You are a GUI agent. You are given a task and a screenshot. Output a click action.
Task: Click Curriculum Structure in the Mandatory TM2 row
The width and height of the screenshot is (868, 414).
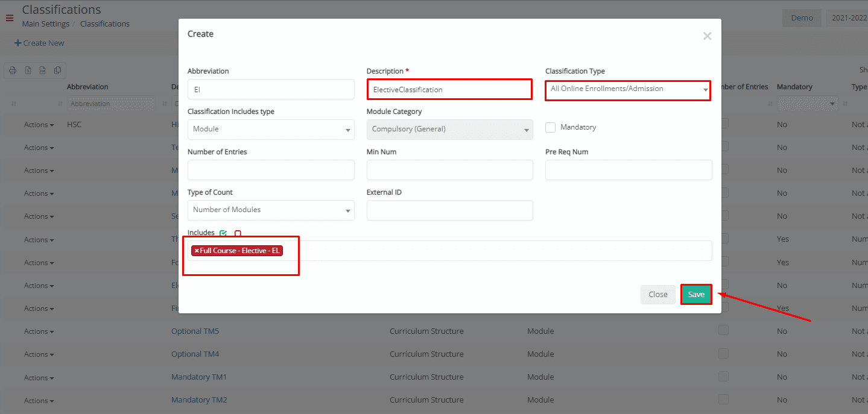click(426, 400)
